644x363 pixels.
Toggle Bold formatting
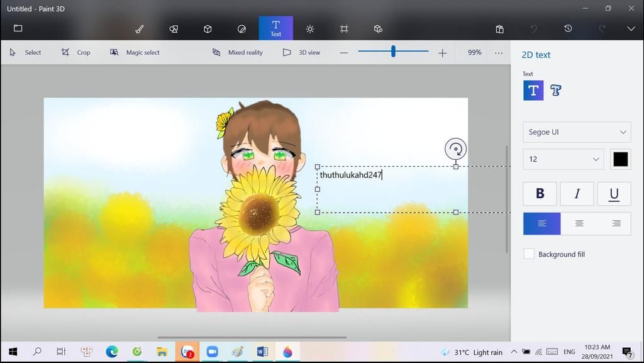click(x=540, y=193)
